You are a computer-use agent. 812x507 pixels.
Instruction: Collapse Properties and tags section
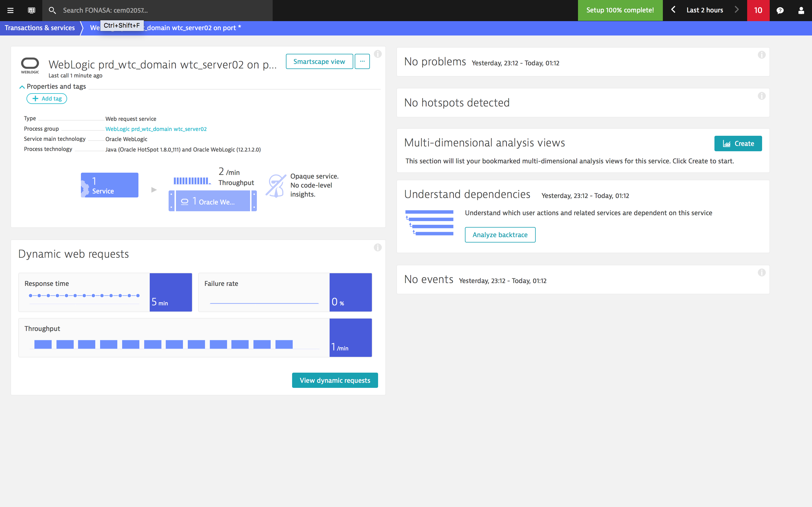click(22, 87)
